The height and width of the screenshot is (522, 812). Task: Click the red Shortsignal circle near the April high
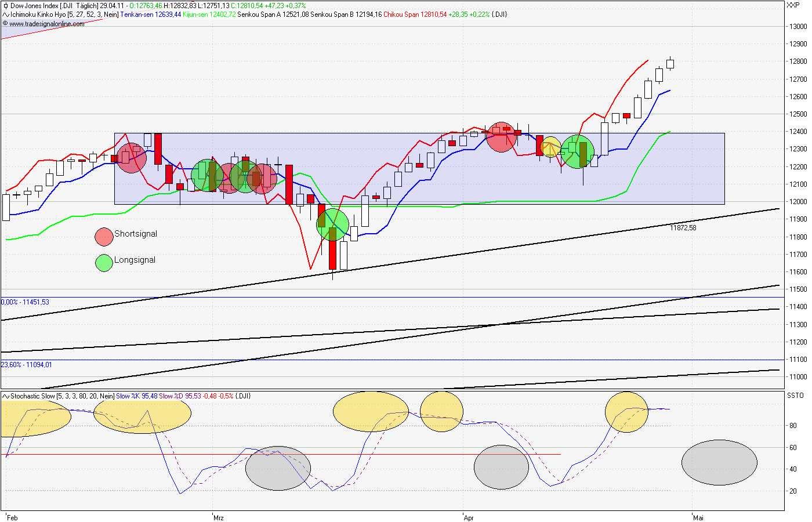pyautogui.click(x=501, y=138)
